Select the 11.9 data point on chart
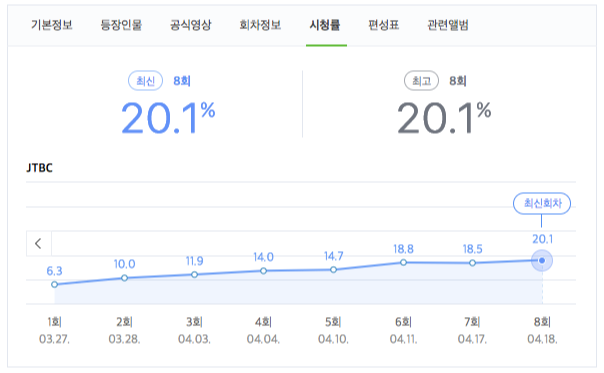 (195, 274)
